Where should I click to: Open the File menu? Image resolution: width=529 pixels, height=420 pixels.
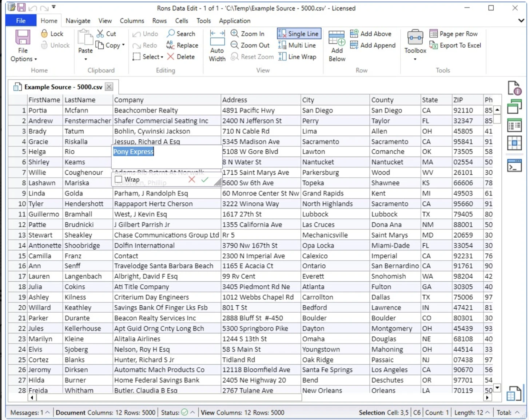pos(21,21)
